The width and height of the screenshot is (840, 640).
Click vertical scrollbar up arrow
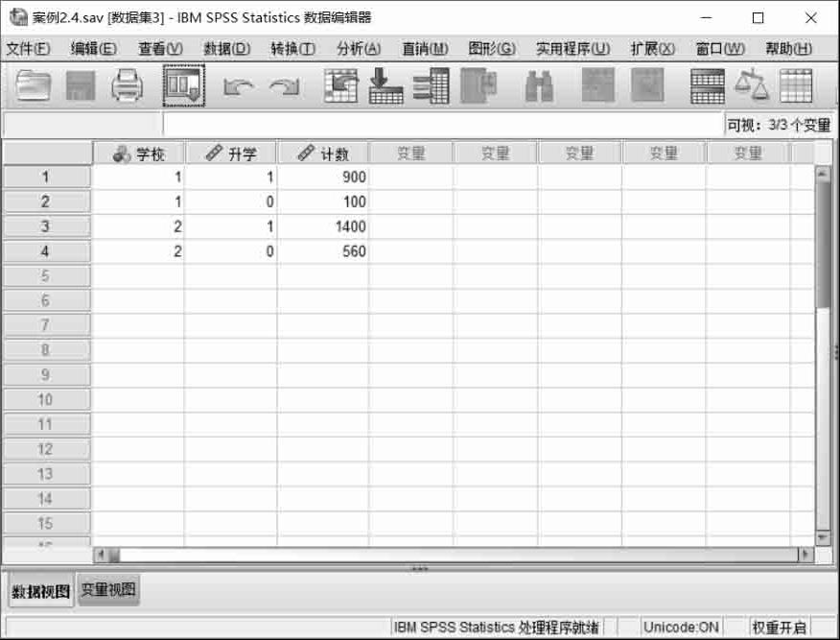(824, 173)
